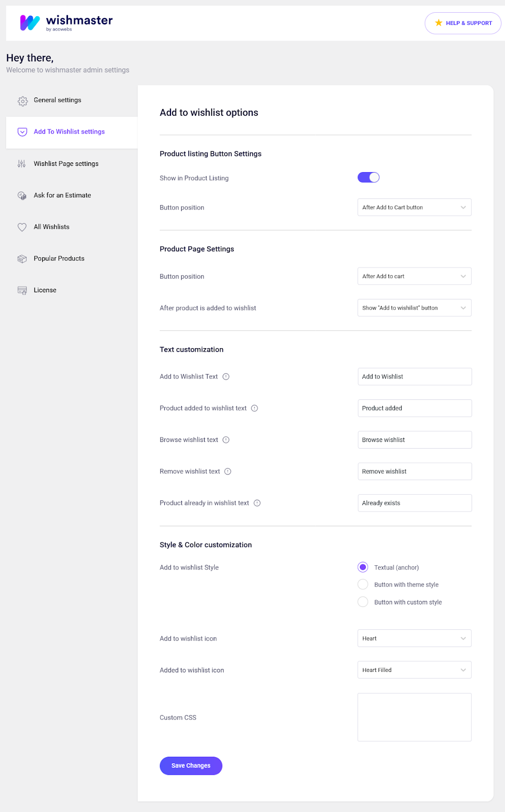Click the Popular Products box icon
Viewport: 505px width, 812px height.
point(22,259)
